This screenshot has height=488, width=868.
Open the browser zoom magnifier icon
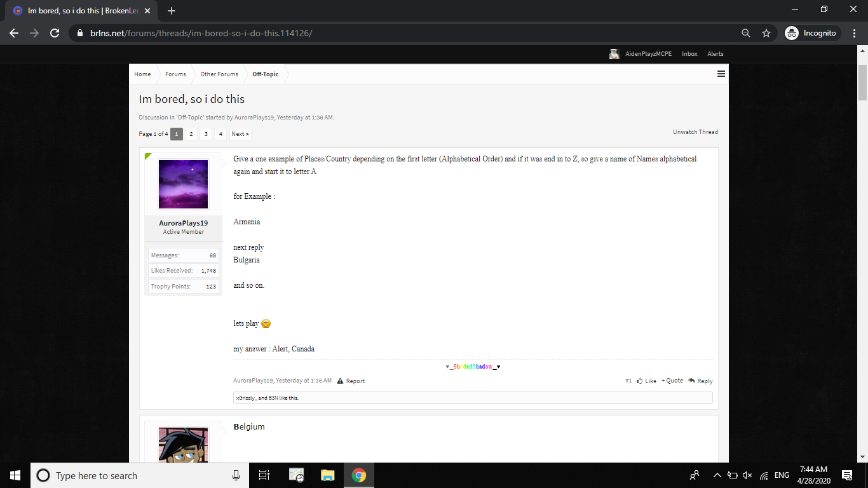coord(746,33)
